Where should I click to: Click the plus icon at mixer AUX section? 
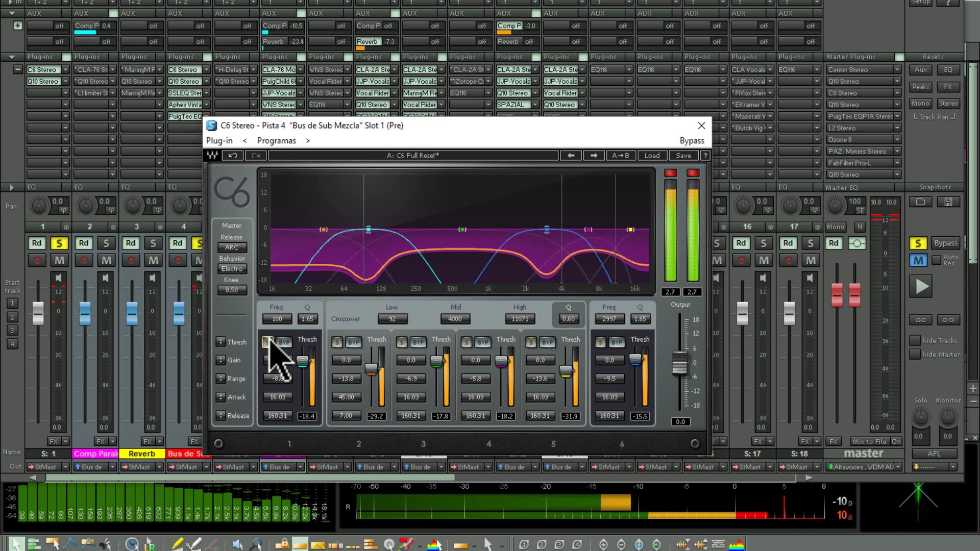click(18, 26)
